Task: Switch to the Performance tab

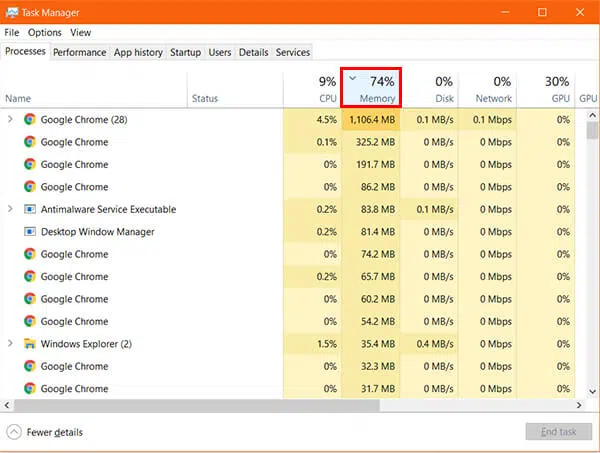Action: coord(79,52)
